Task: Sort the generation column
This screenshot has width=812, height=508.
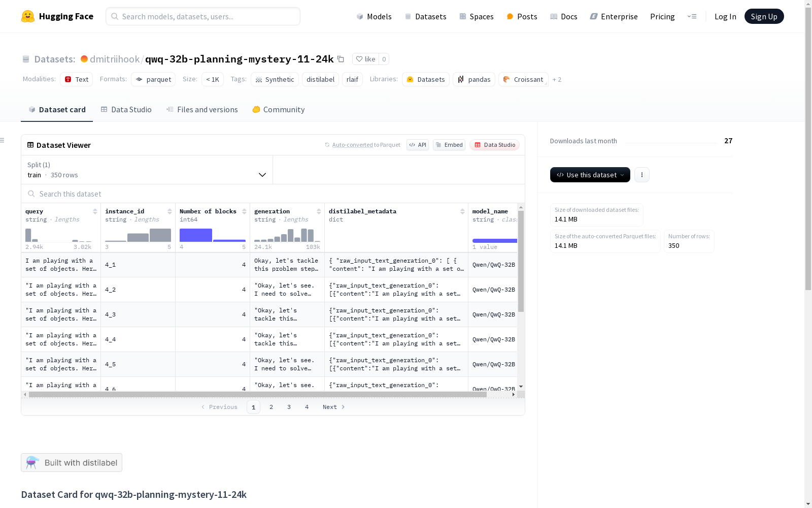Action: tap(319, 211)
